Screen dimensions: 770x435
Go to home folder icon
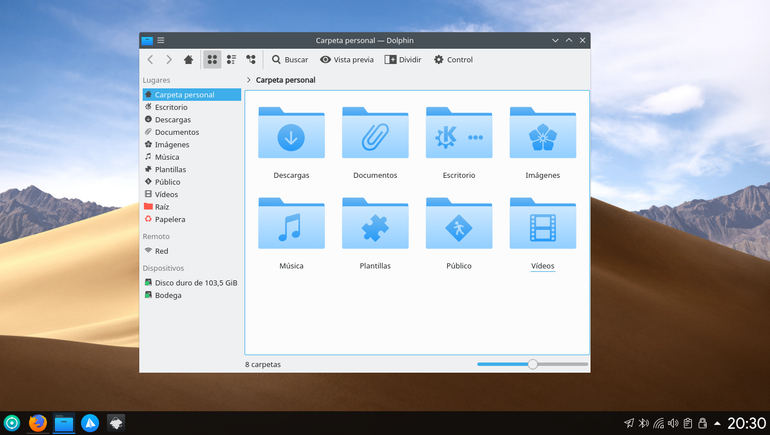188,59
